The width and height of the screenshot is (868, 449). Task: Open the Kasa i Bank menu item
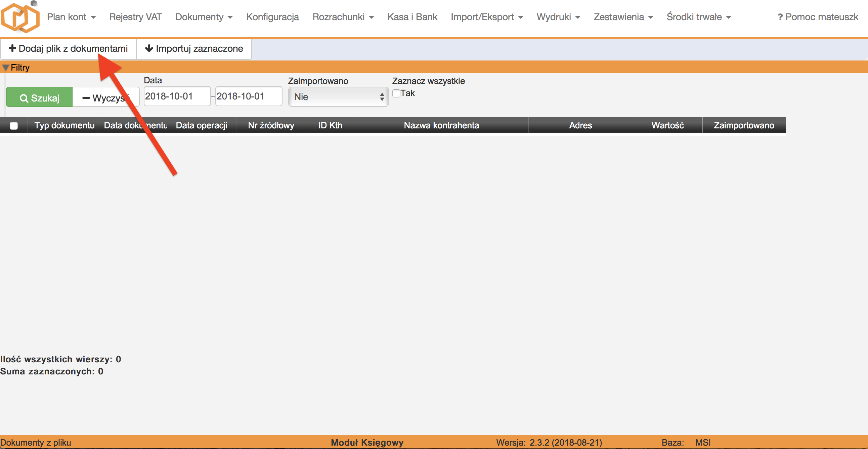[412, 17]
